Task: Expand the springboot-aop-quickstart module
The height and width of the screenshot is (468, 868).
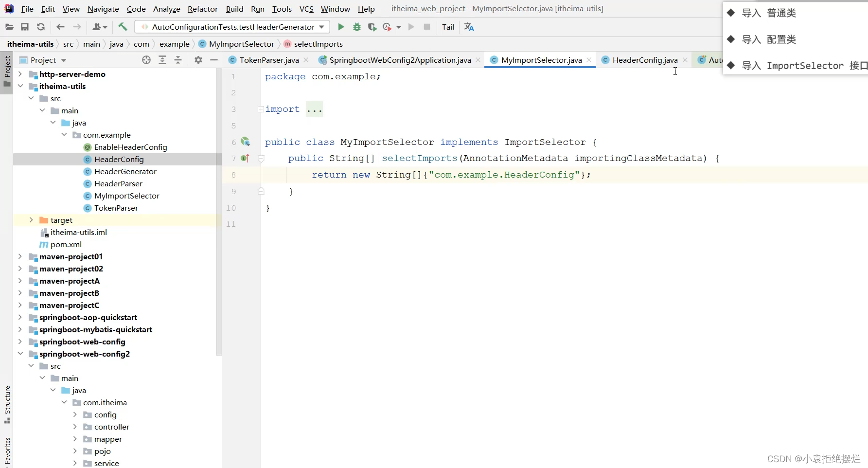Action: click(20, 317)
